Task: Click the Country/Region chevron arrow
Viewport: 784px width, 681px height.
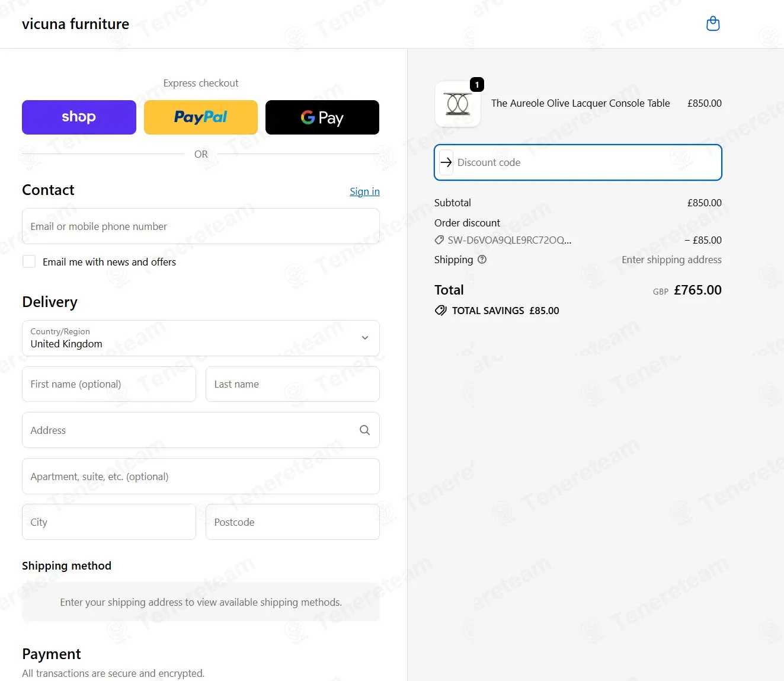Action: [365, 338]
